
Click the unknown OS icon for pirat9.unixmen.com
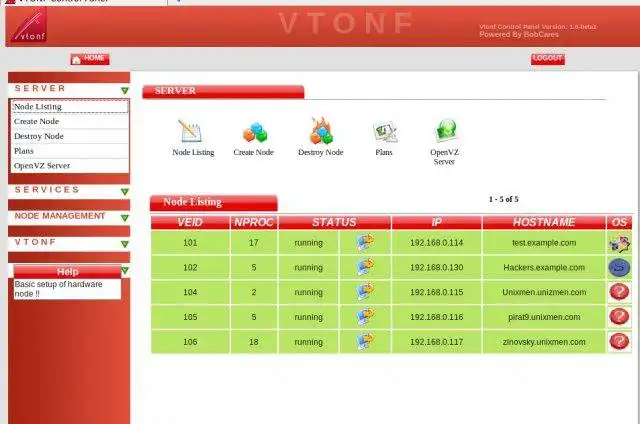(x=620, y=317)
